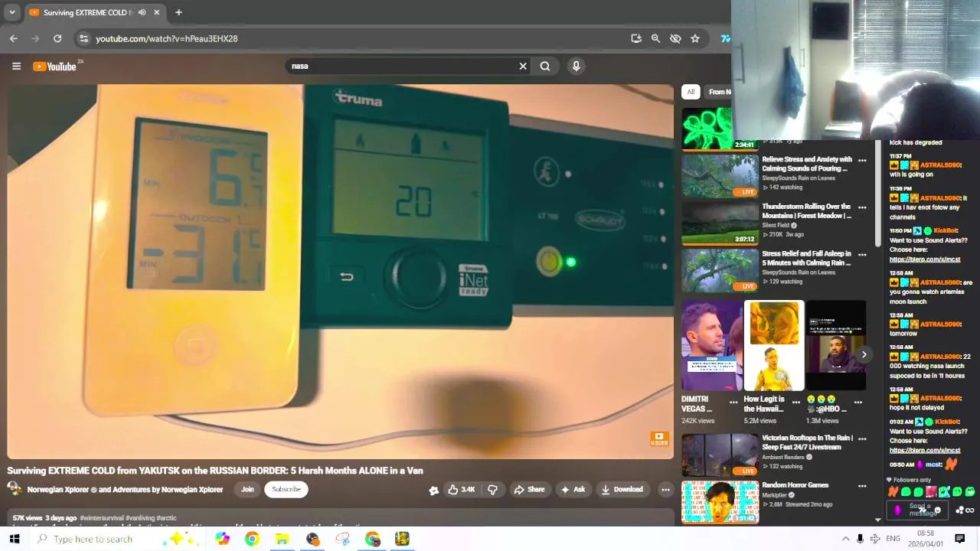Viewport: 980px width, 551px height.
Task: Open Random Horror Games video by Markiplier
Action: (x=795, y=485)
